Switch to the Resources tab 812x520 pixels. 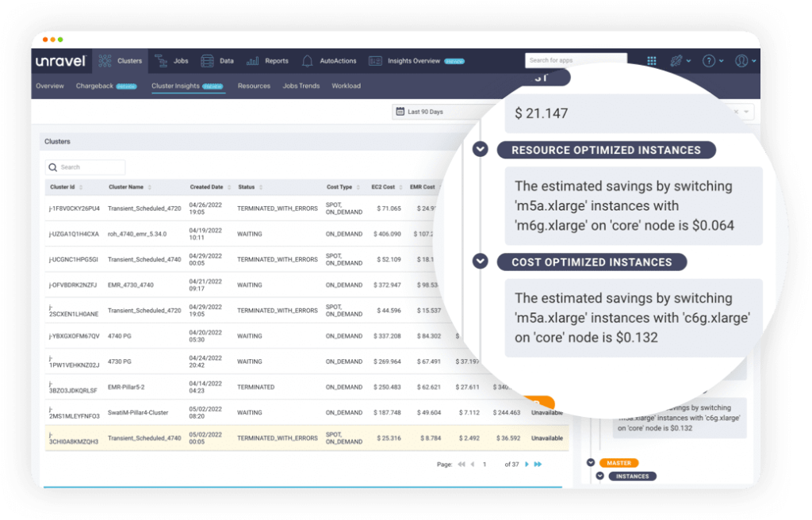[254, 86]
